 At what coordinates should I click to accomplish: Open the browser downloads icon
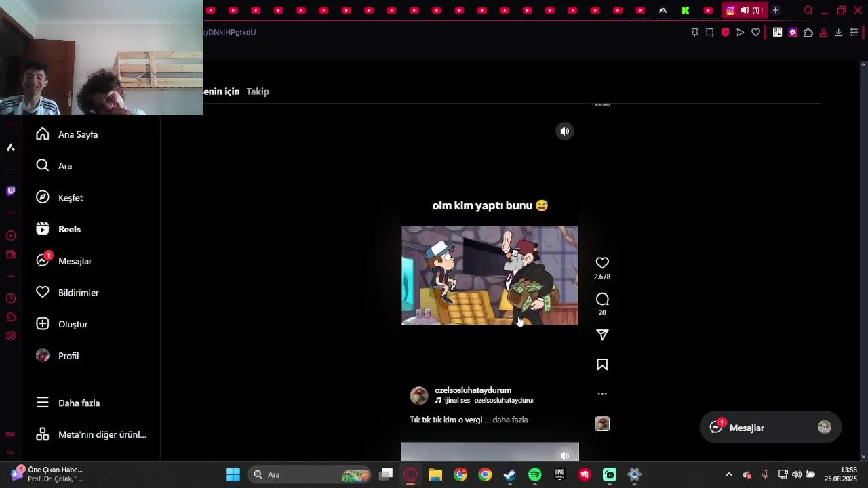pos(838,32)
